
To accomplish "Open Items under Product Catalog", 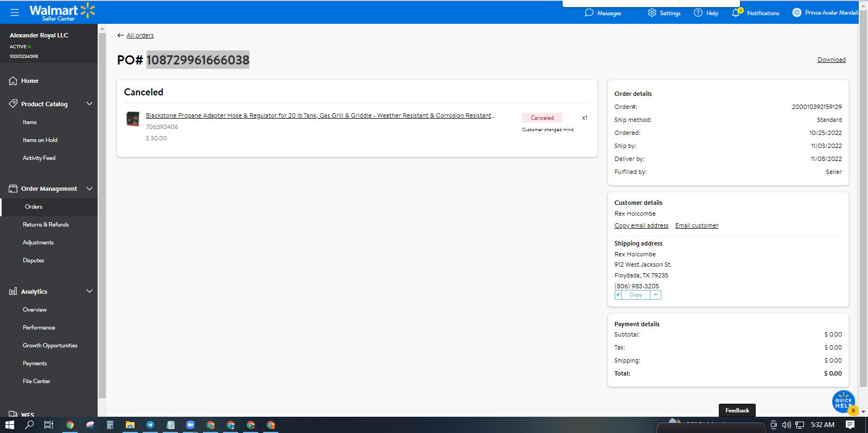I will pyautogui.click(x=30, y=122).
